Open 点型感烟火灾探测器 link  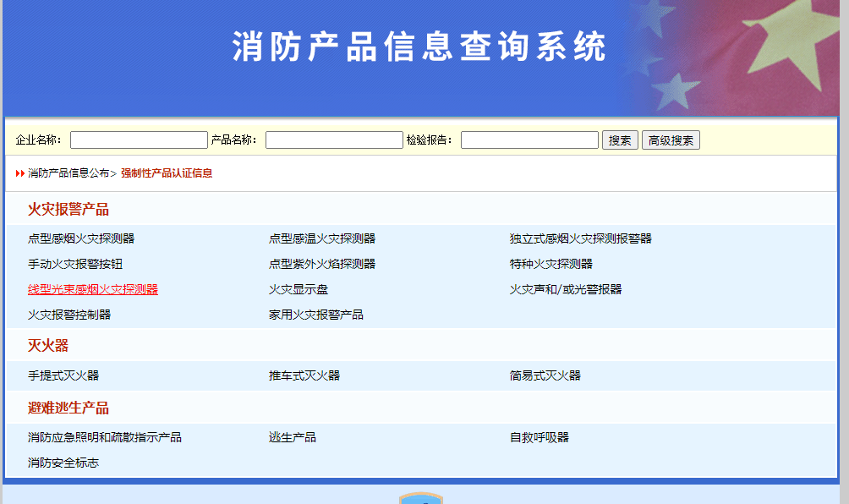pyautogui.click(x=81, y=238)
